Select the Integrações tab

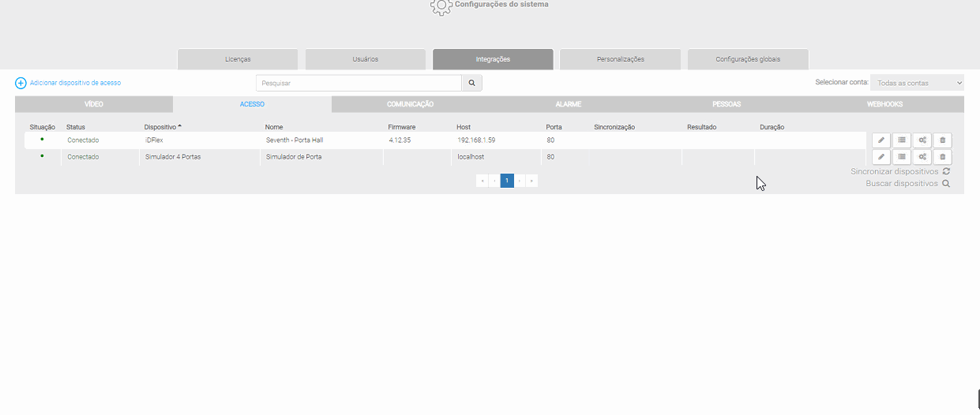pyautogui.click(x=493, y=59)
